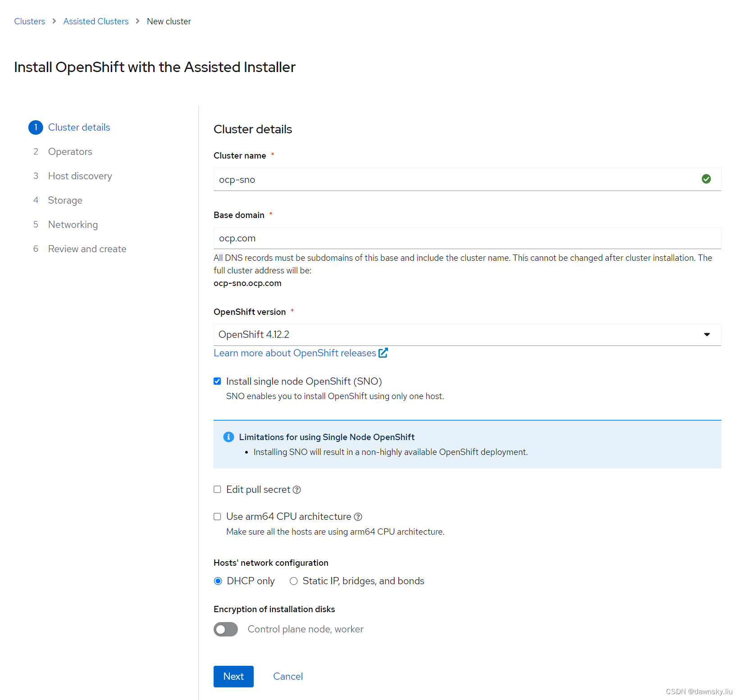Image resolution: width=739 pixels, height=700 pixels.
Task: Enable Edit pull secret checkbox
Action: [217, 489]
